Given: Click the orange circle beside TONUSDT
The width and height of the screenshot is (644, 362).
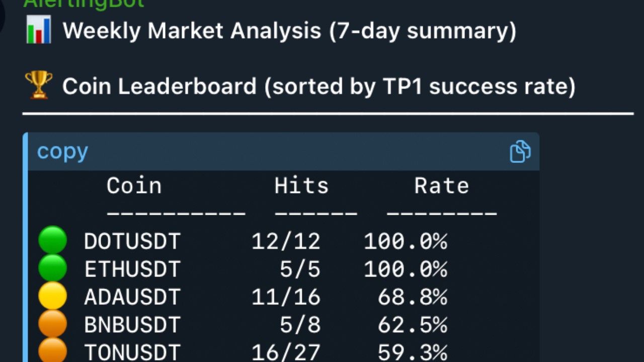Looking at the screenshot, I should (53, 350).
